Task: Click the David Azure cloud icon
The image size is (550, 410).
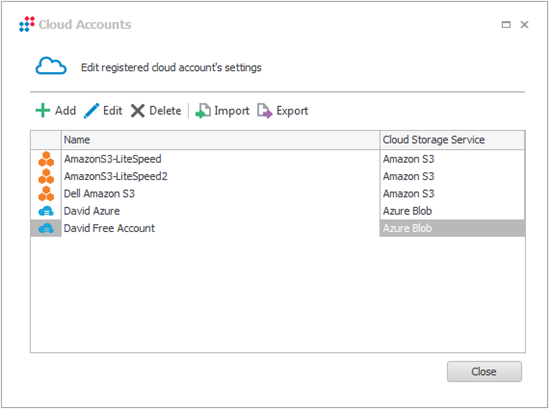Action: [46, 211]
